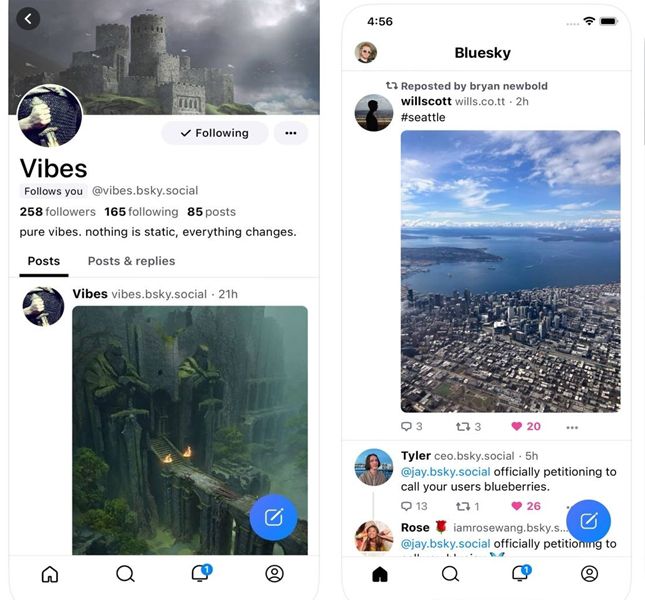The height and width of the screenshot is (600, 645).
Task: Open more options on willscott's post
Action: pyautogui.click(x=572, y=427)
